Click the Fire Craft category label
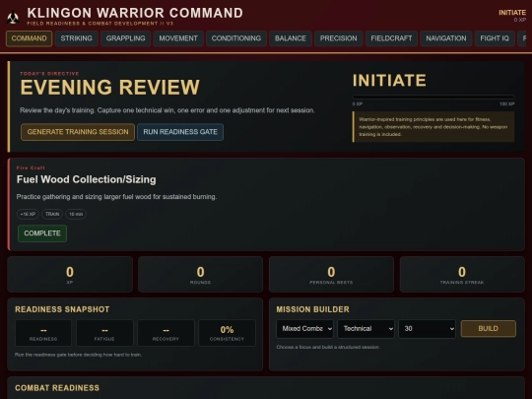The height and width of the screenshot is (399, 532). coord(31,167)
